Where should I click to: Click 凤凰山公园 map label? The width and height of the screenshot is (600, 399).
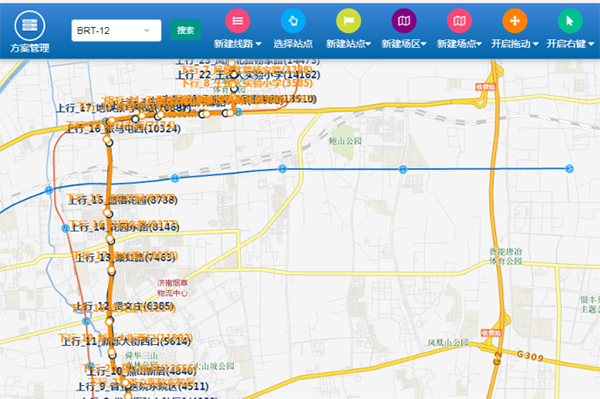pyautogui.click(x=448, y=342)
